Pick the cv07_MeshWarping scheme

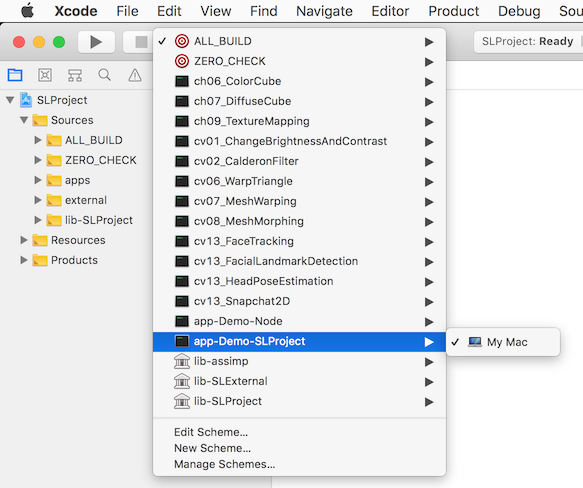point(299,201)
